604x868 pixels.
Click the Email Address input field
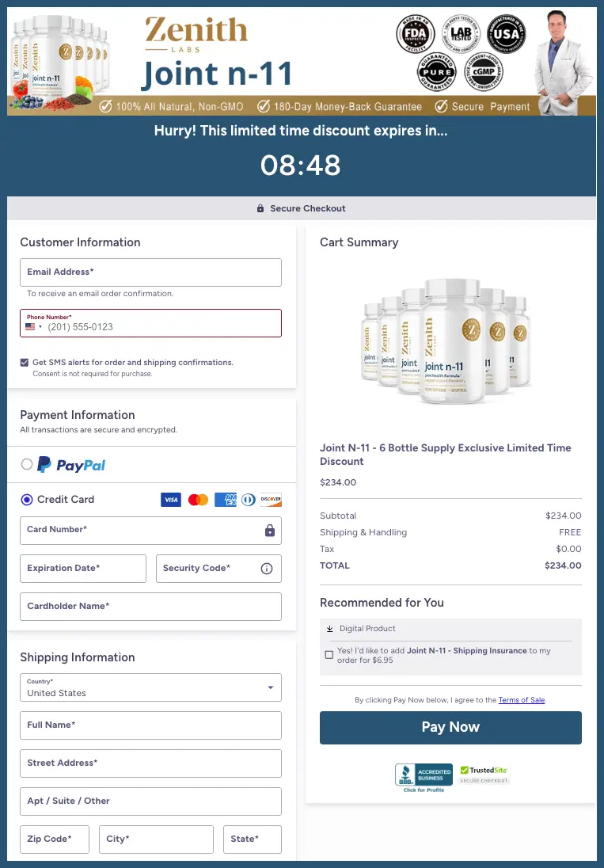[x=150, y=272]
